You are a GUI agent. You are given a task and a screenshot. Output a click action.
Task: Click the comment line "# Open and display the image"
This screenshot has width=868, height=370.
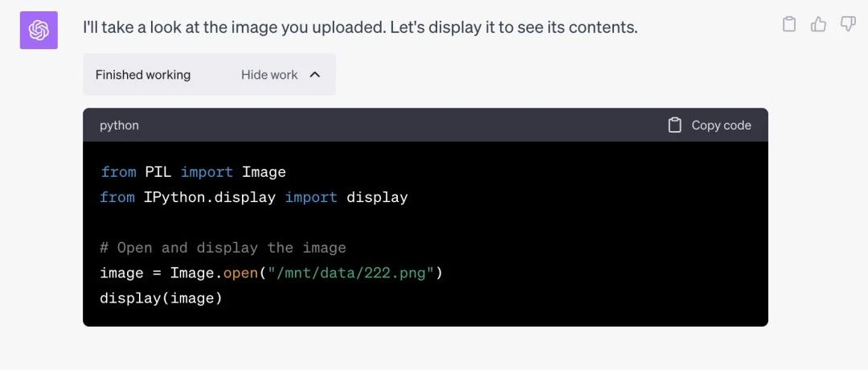(223, 248)
